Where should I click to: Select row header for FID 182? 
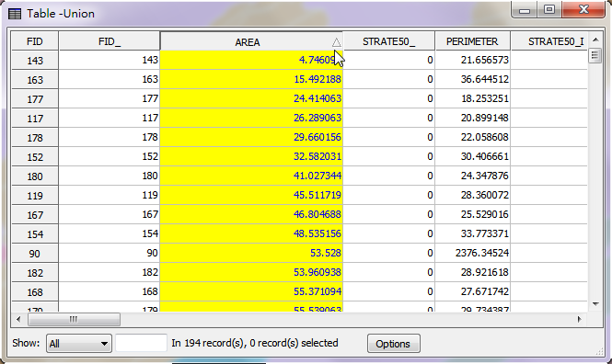(x=35, y=272)
